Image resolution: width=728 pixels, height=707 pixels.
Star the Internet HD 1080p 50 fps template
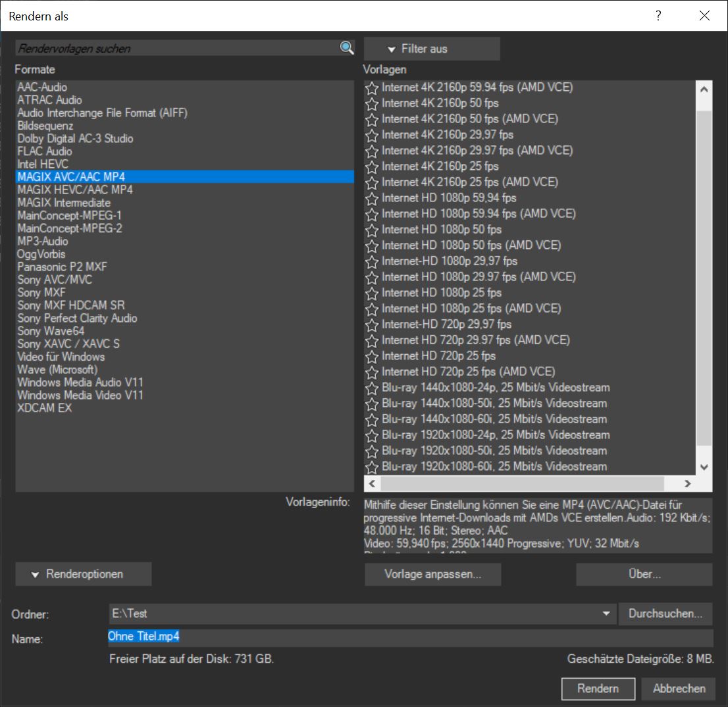[x=371, y=230]
